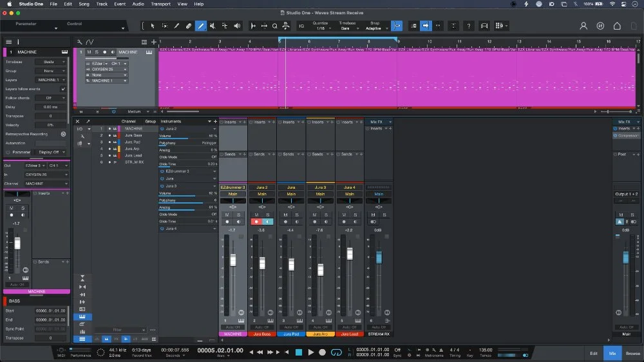Click the Mix FX header button
This screenshot has width=644, height=362.
(x=376, y=122)
